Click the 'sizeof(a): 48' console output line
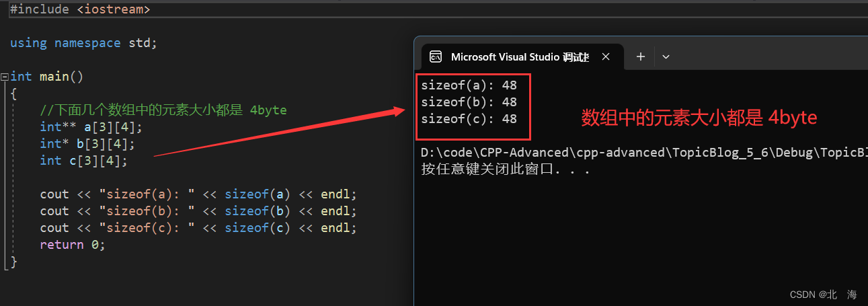This screenshot has height=306, width=868. (x=469, y=85)
